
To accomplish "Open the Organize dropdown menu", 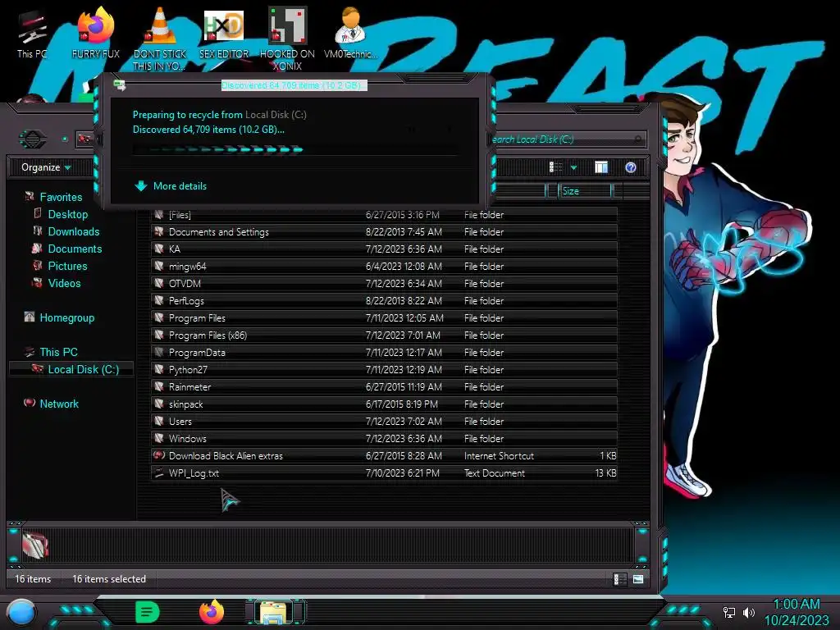I will click(x=46, y=167).
